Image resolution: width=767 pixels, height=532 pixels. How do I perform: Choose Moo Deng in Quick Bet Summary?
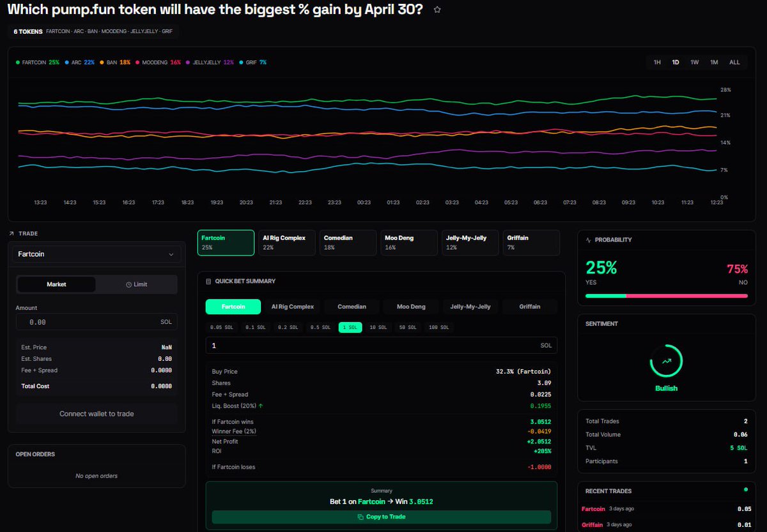411,307
